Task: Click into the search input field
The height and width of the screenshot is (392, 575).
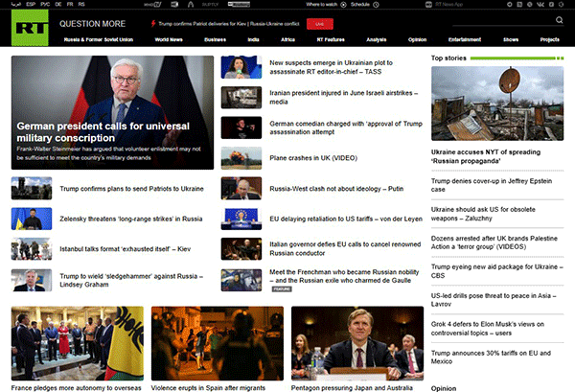Action: click(502, 21)
